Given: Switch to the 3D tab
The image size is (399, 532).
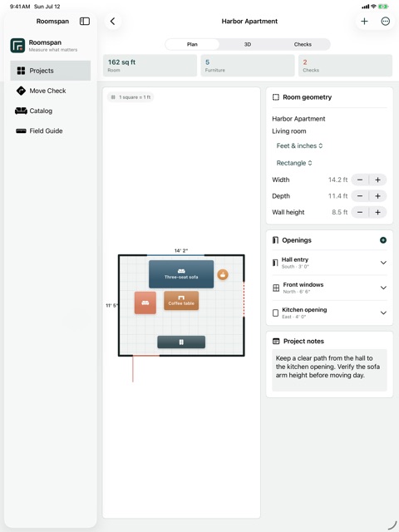Looking at the screenshot, I should (248, 44).
